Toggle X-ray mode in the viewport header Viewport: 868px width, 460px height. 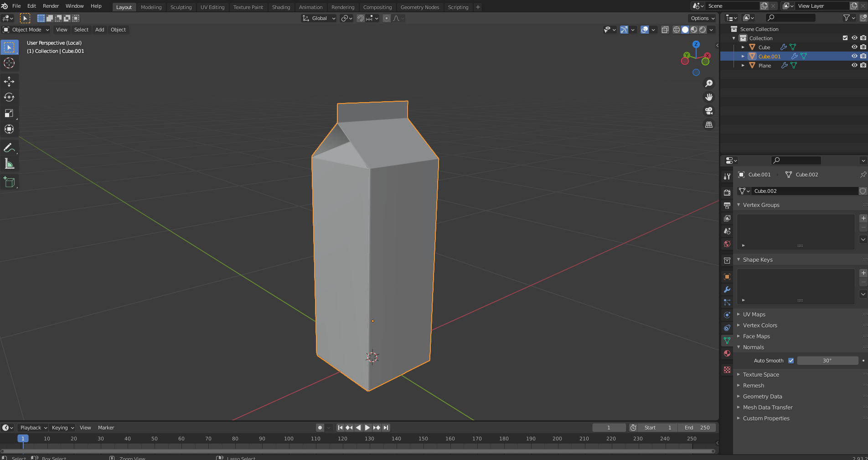click(x=665, y=30)
